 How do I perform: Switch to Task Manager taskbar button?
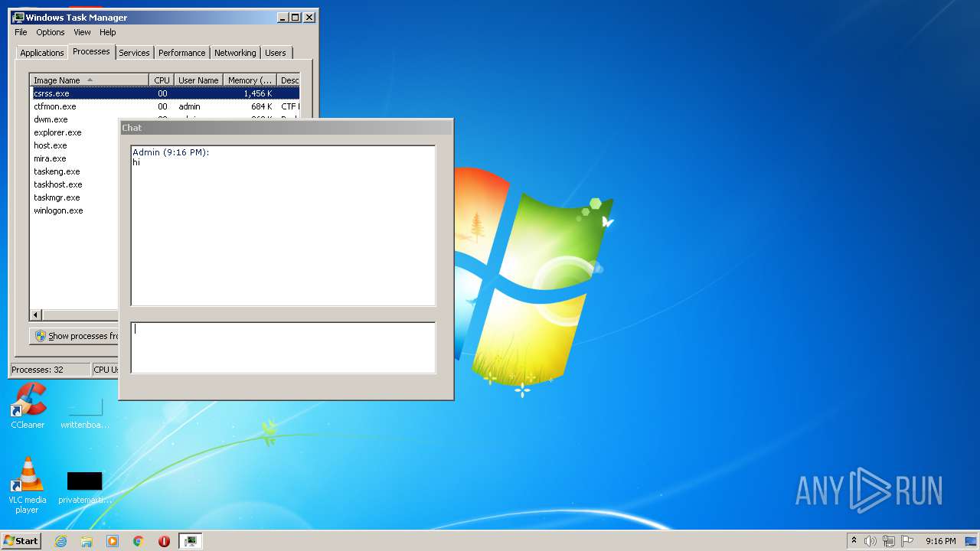tap(190, 541)
